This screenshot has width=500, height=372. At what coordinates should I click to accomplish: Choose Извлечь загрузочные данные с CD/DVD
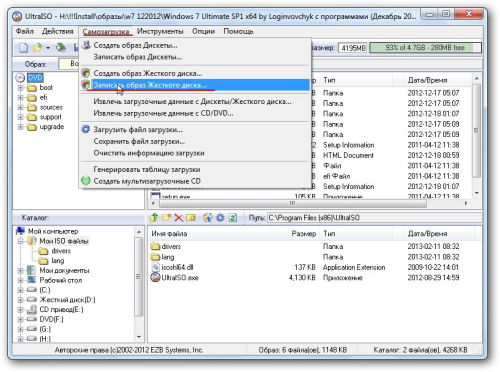[x=195, y=113]
